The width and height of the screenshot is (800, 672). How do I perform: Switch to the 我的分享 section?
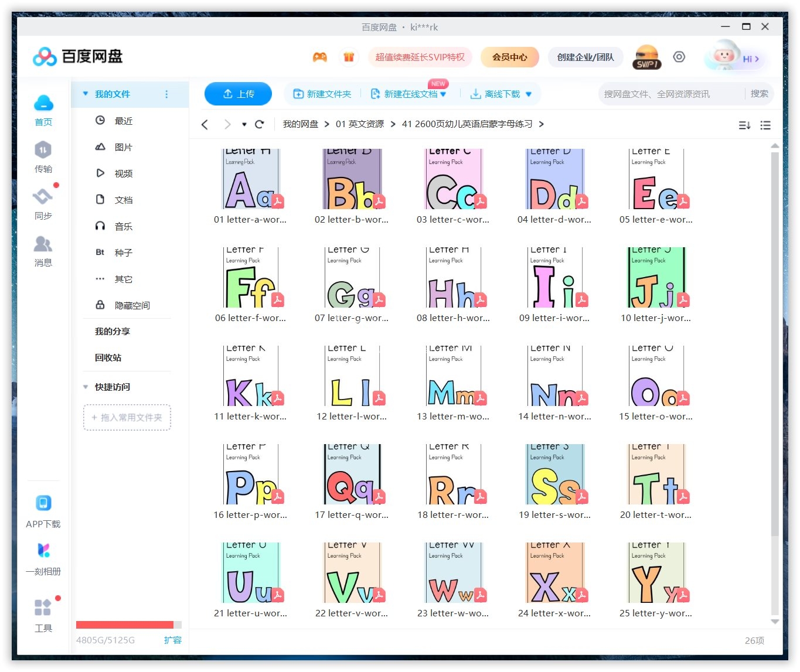[x=111, y=331]
